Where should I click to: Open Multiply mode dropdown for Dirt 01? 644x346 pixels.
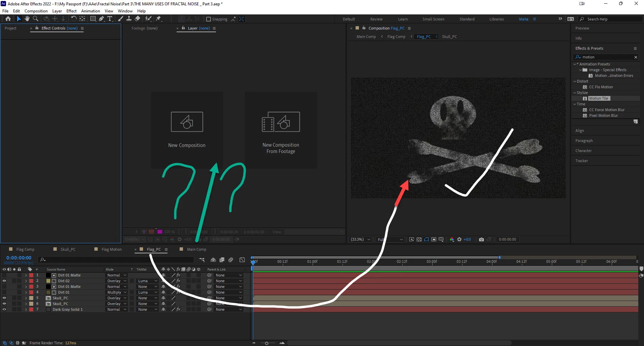117,292
